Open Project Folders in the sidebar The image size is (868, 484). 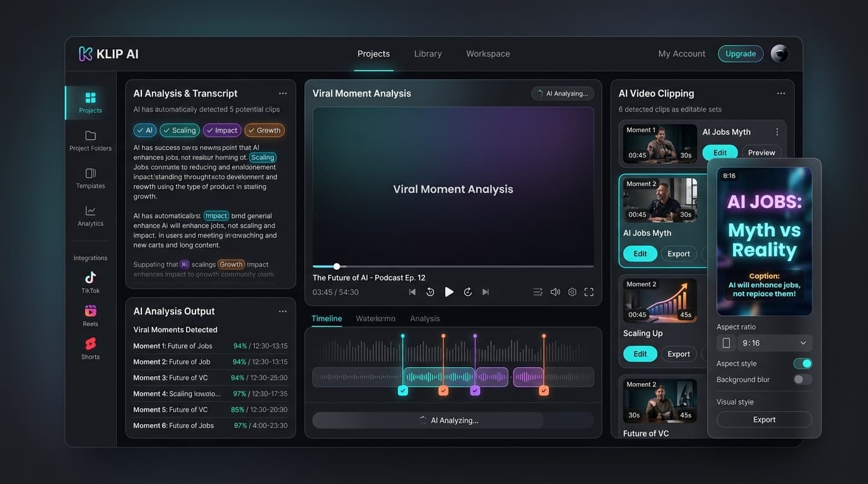(x=90, y=141)
